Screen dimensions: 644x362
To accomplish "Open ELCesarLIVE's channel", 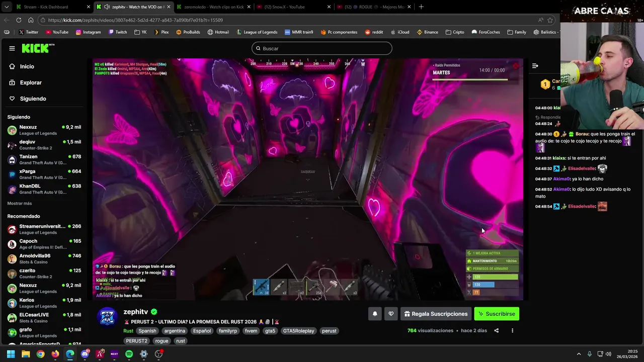I will [44, 318].
